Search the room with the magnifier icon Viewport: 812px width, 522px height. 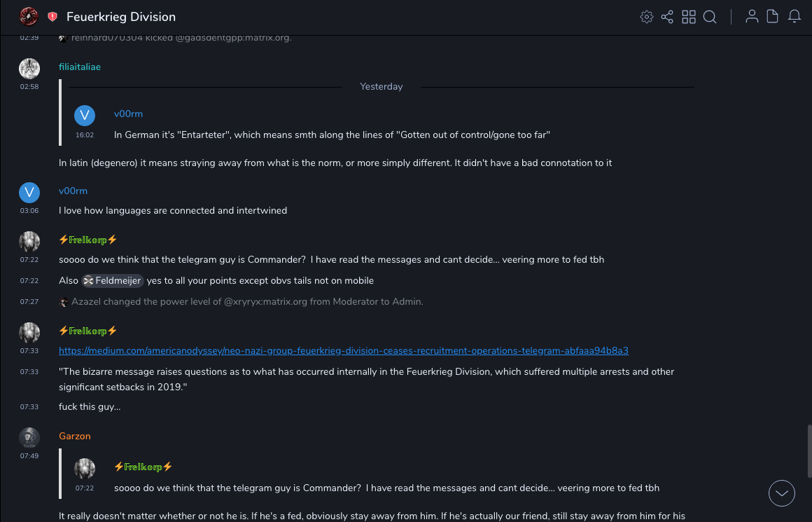710,17
